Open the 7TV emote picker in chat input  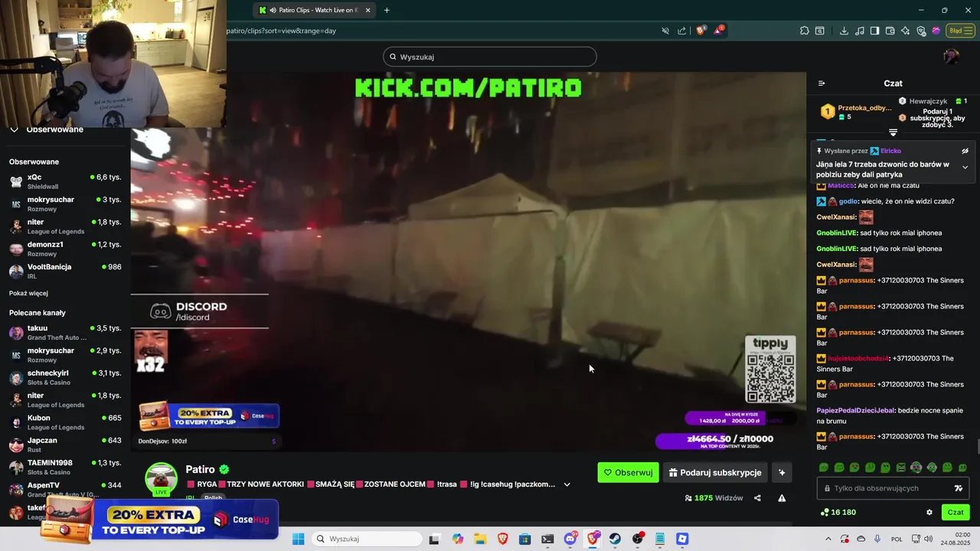tap(958, 488)
